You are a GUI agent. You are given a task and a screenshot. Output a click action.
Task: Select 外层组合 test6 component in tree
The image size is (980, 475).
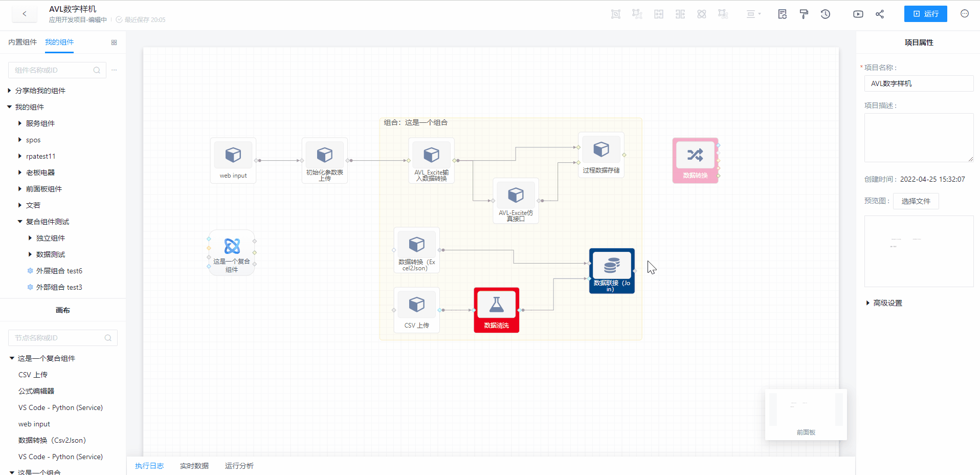[59, 271]
